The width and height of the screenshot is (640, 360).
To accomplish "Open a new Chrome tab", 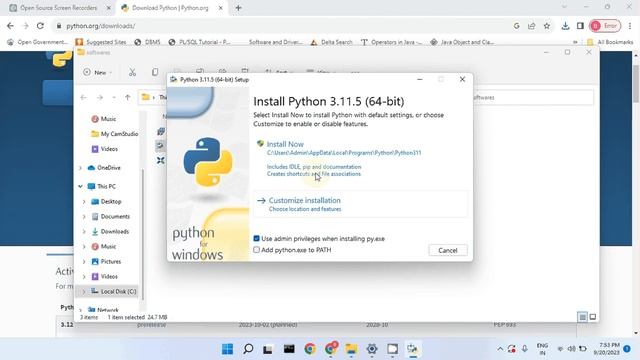I will click(x=238, y=8).
